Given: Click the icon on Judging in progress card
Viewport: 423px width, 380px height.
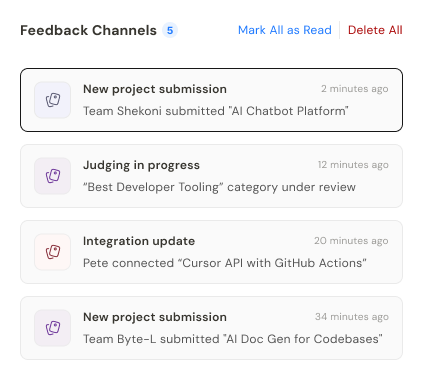Looking at the screenshot, I should coord(53,176).
